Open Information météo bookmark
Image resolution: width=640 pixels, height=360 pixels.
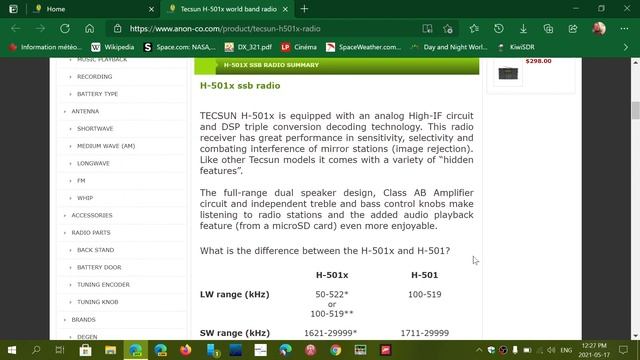(x=46, y=47)
